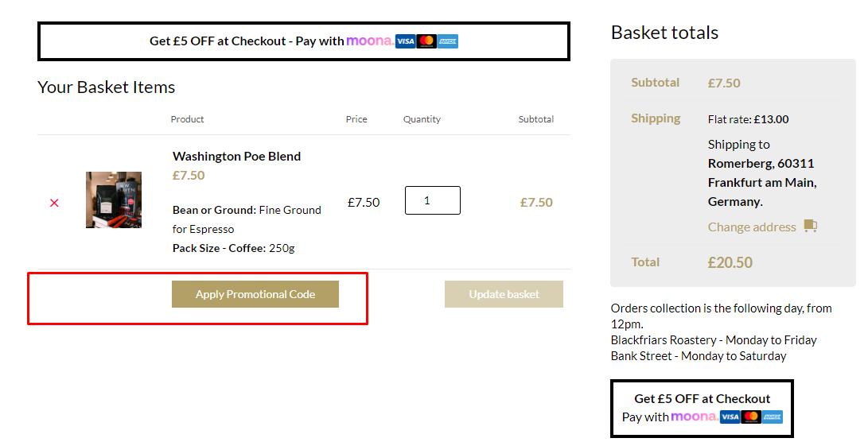Click the delivery truck icon beside Change address

tap(810, 227)
